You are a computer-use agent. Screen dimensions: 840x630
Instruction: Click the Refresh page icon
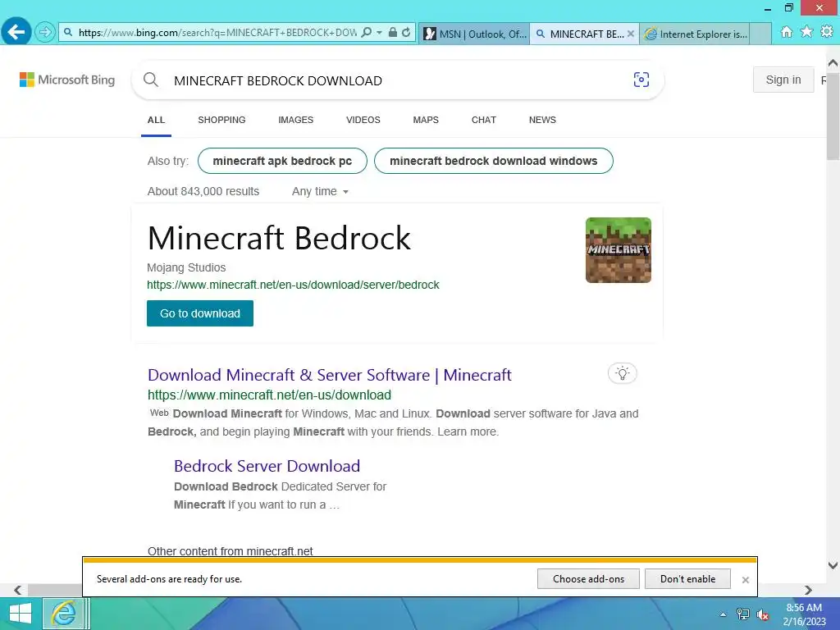407,33
